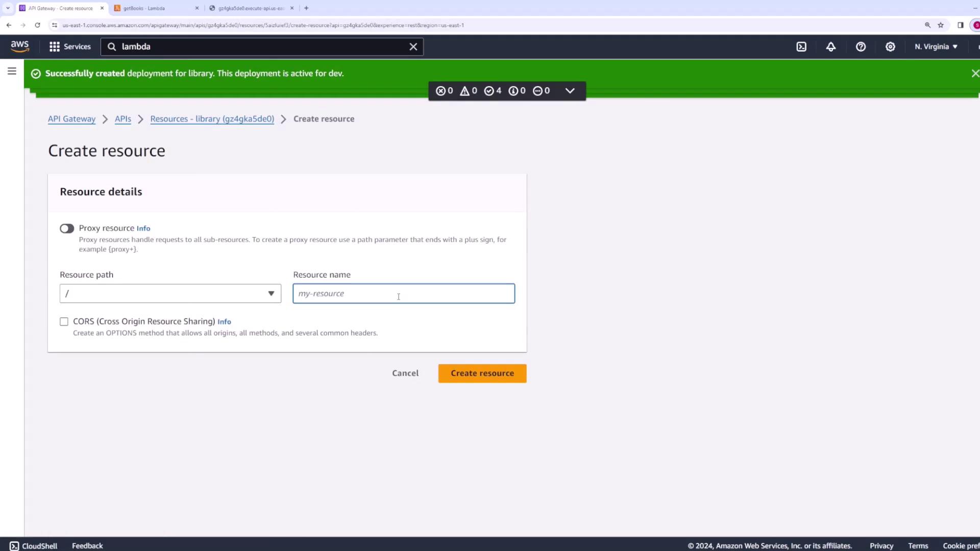The height and width of the screenshot is (551, 980).
Task: Reload the browser page
Action: pyautogui.click(x=37, y=25)
